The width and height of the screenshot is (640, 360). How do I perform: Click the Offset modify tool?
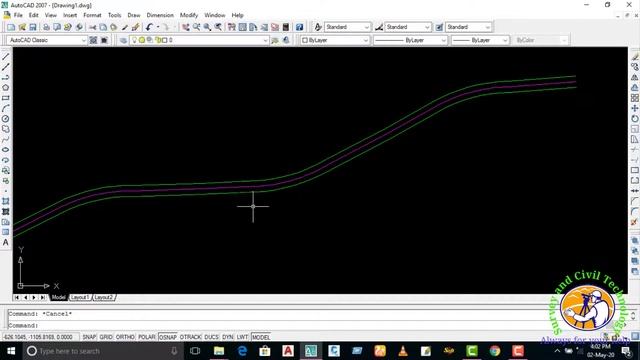(x=634, y=88)
